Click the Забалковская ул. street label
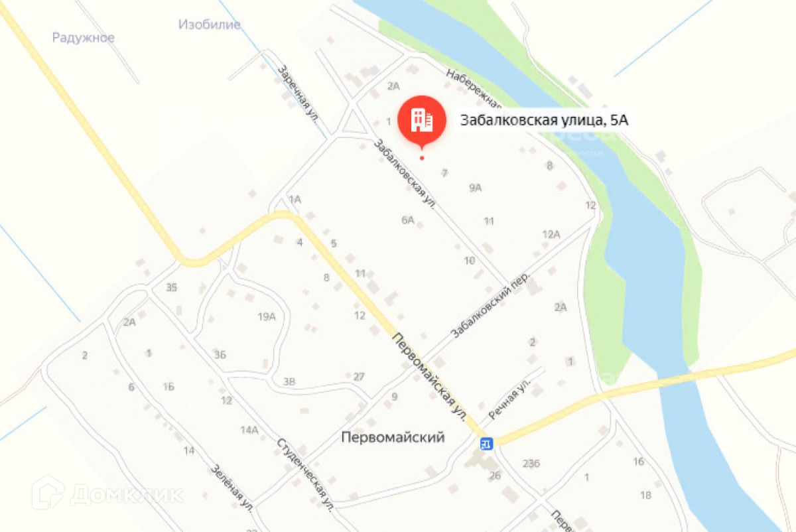The height and width of the screenshot is (532, 796). pyautogui.click(x=405, y=174)
